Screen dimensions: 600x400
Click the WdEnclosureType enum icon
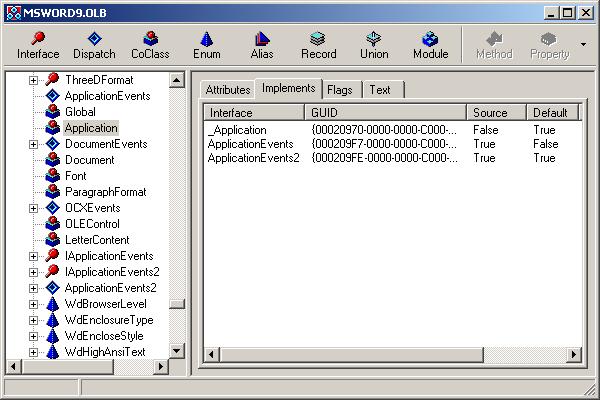[x=52, y=320]
